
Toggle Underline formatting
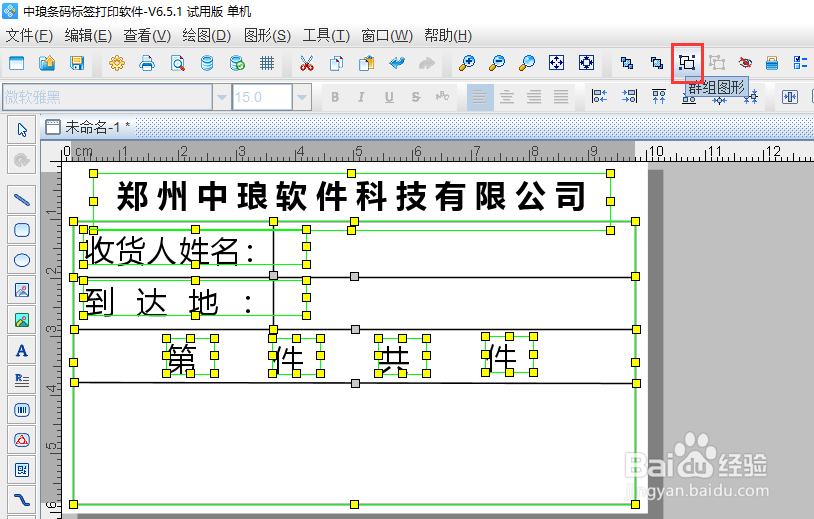[389, 97]
